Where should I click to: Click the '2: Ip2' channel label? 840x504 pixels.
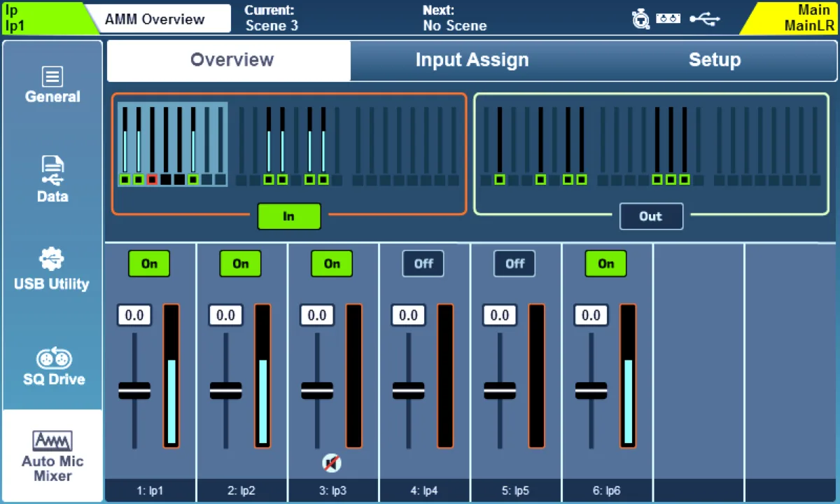click(x=241, y=491)
